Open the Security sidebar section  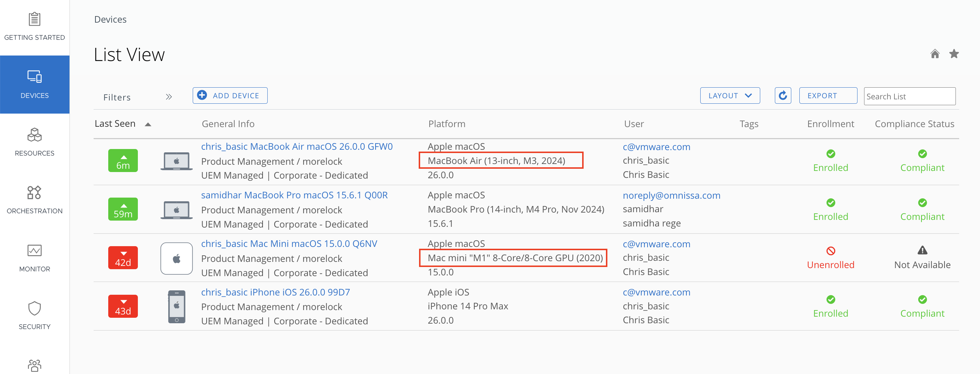(35, 316)
